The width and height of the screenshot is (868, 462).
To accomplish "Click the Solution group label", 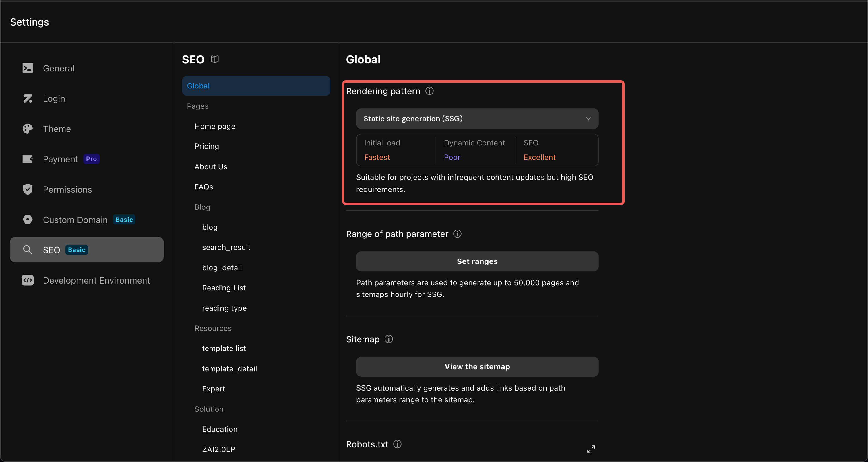I will point(209,409).
